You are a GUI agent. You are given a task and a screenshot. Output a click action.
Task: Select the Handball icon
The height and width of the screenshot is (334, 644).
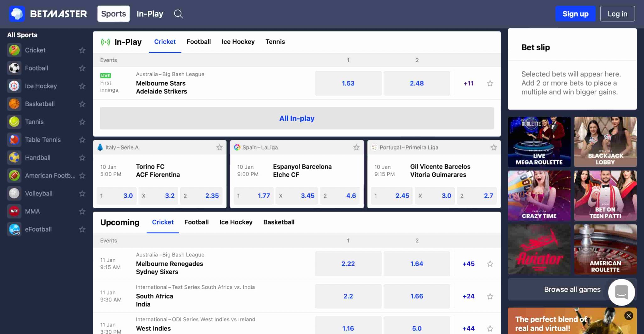(14, 158)
